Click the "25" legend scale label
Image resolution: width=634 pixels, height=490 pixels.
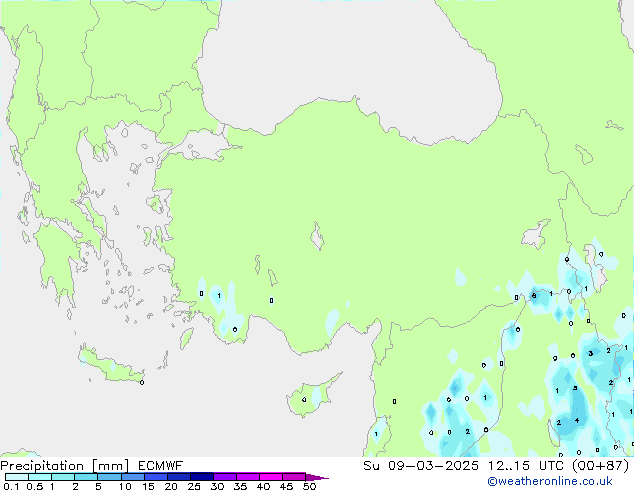[194, 486]
